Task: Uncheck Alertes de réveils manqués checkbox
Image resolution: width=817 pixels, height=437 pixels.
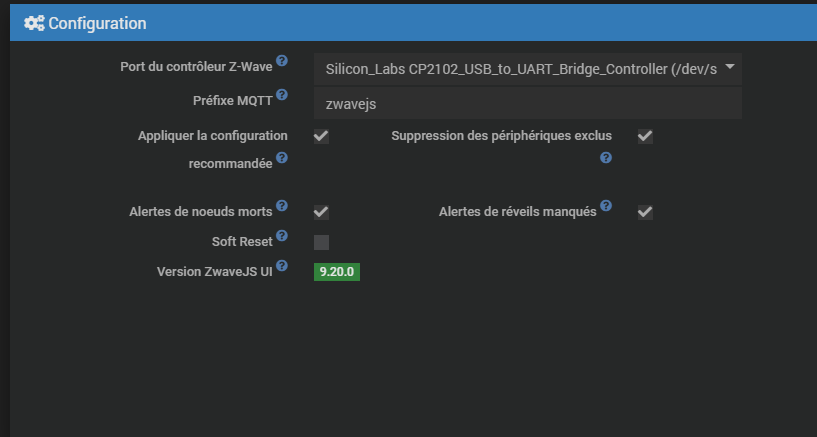Action: pos(645,212)
